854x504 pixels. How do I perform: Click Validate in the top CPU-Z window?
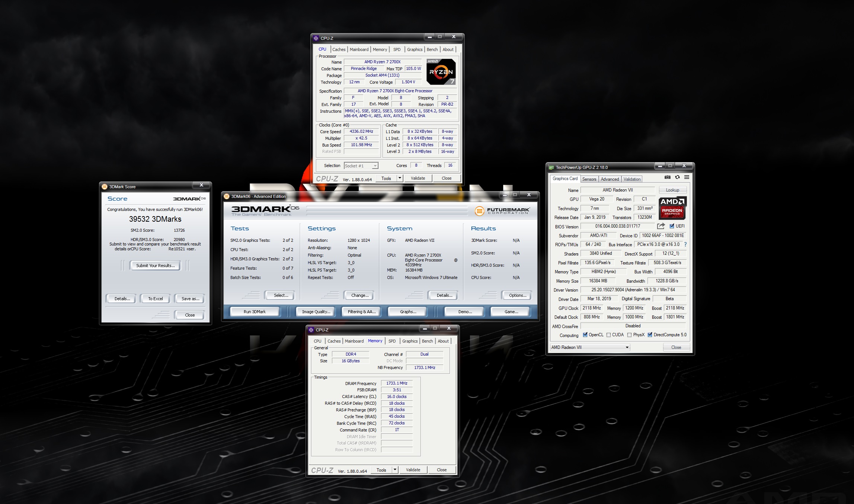coord(418,178)
